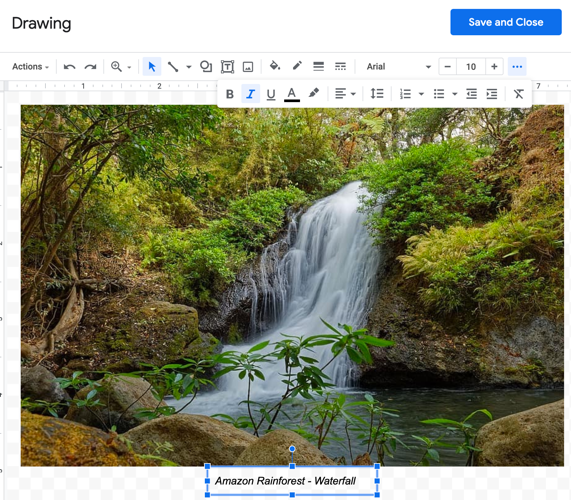Click the Amazon Rainforest - Waterfall caption text
Viewport: 571px width, 500px height.
[285, 481]
